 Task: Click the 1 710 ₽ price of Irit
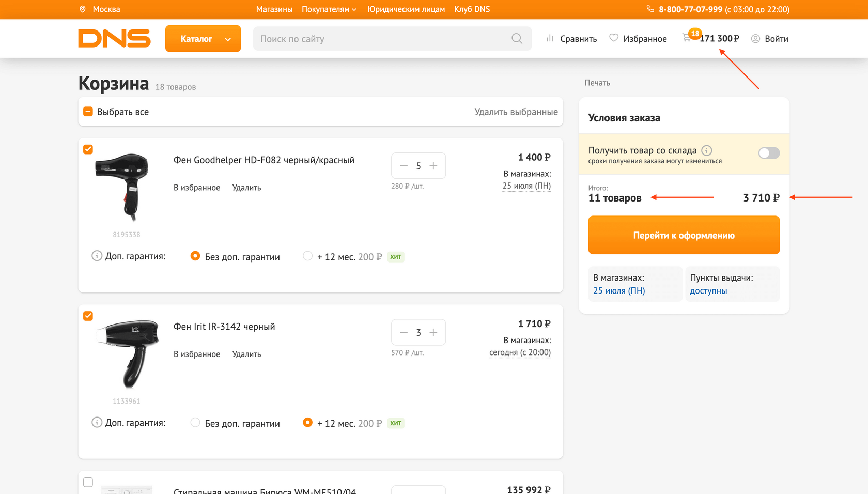click(x=534, y=323)
